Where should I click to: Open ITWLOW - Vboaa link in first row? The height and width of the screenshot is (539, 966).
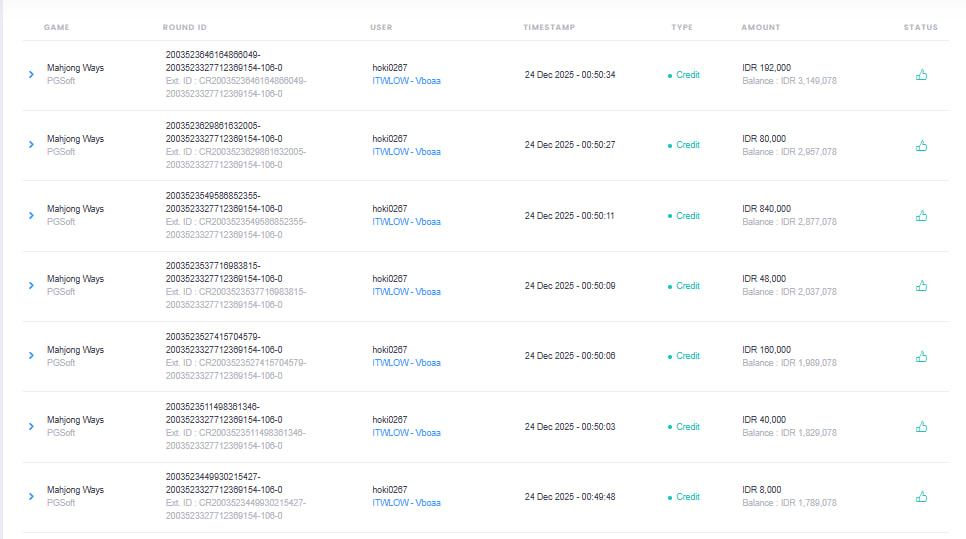pyautogui.click(x=406, y=81)
